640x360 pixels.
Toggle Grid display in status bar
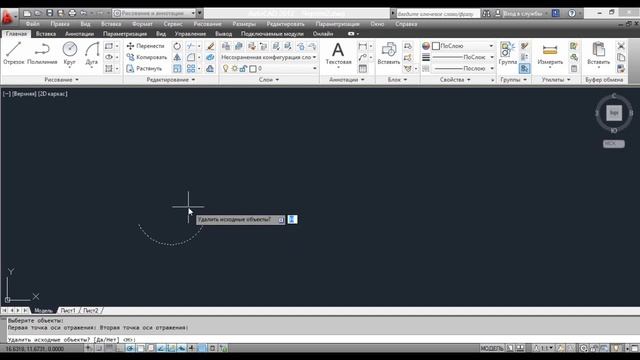pyautogui.click(x=109, y=348)
